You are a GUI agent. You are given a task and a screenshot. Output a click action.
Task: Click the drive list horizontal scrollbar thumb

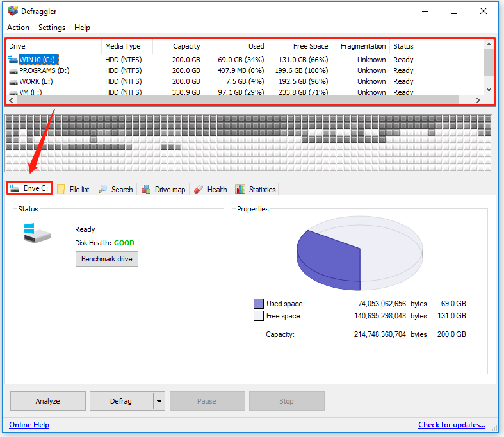pos(237,100)
